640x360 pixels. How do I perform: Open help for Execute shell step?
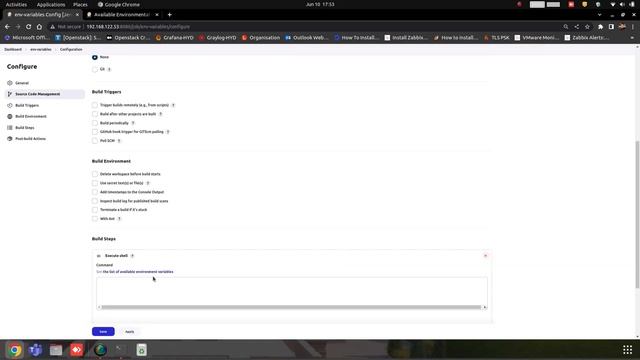tap(132, 256)
